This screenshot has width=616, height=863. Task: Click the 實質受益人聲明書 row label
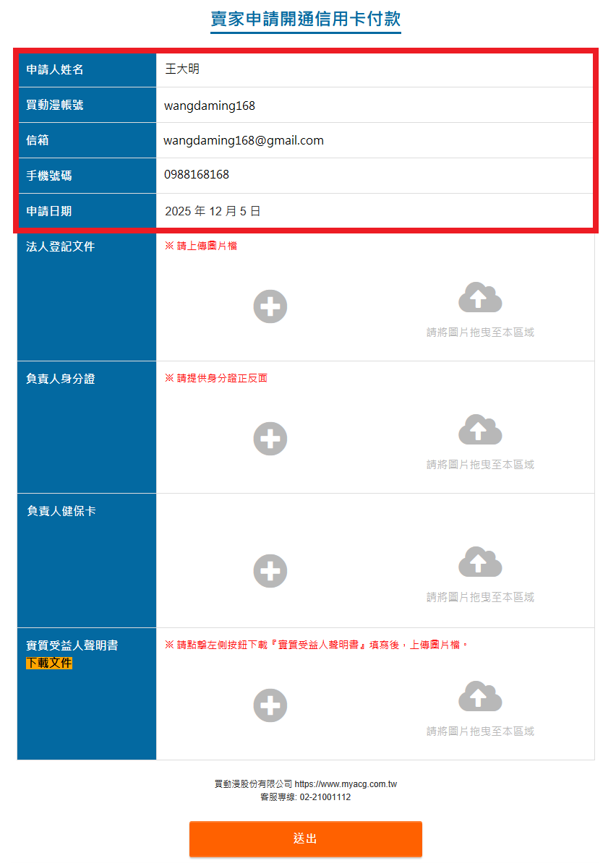(x=72, y=645)
